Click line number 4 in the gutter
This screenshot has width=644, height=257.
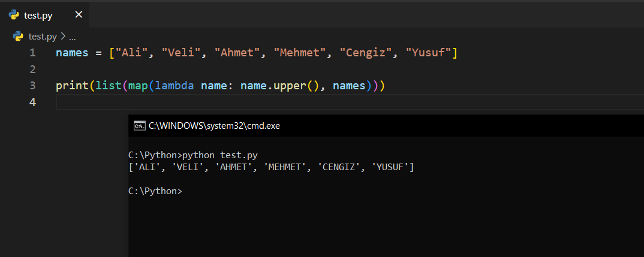tap(32, 102)
